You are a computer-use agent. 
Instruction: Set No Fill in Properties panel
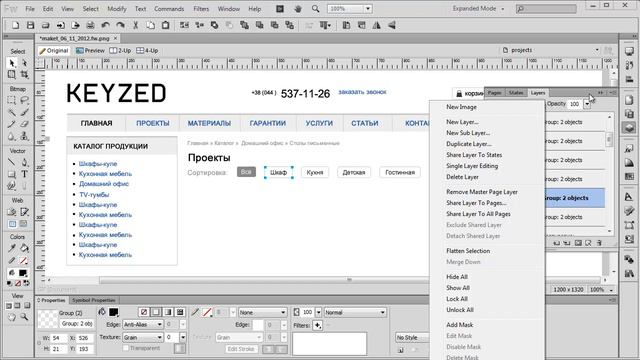click(144, 312)
